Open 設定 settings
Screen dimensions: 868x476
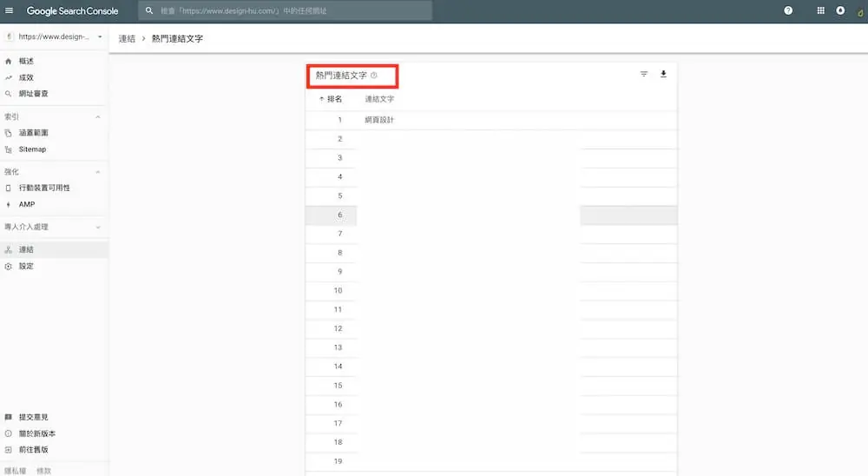26,266
